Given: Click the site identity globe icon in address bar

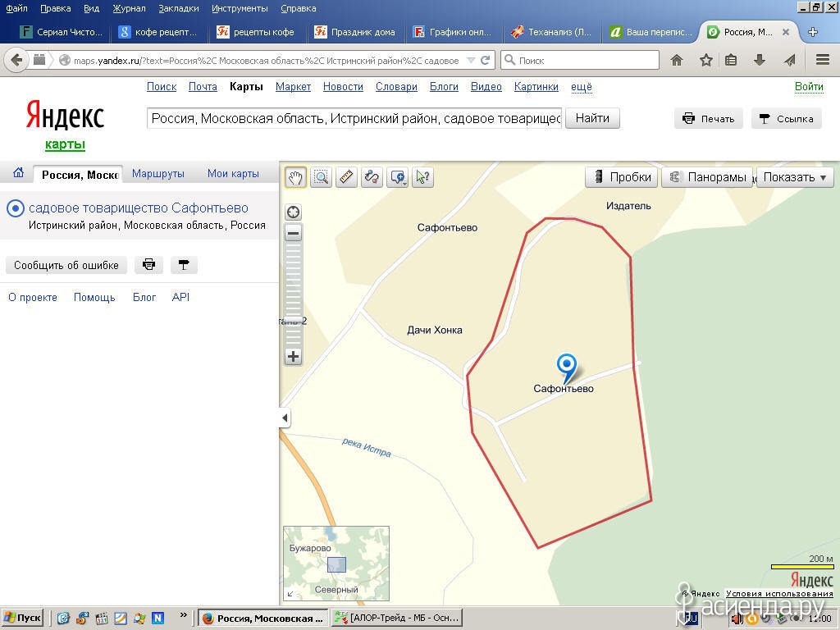Looking at the screenshot, I should pos(64,61).
